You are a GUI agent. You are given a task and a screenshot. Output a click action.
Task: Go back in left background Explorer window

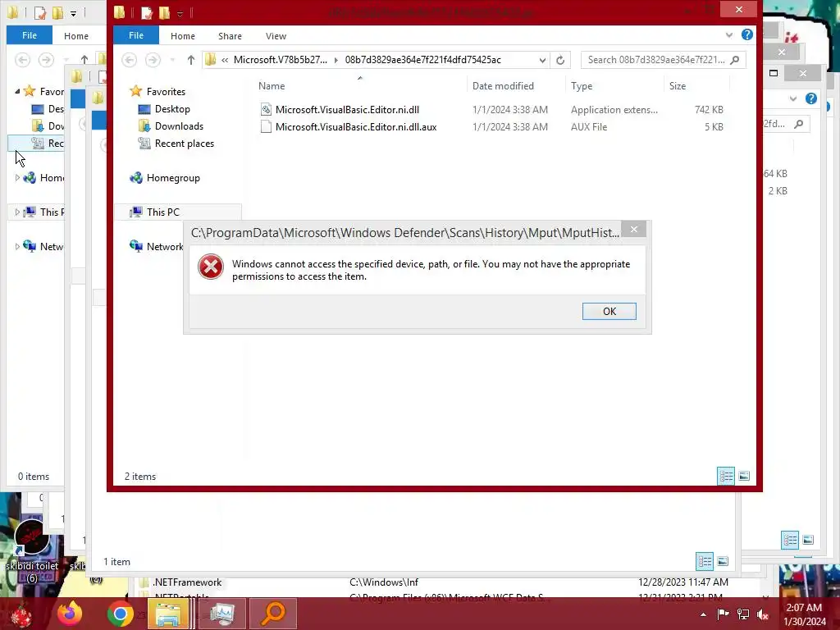[22, 60]
